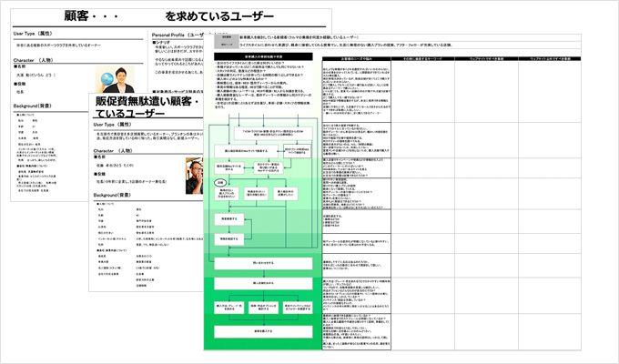Select 'Character (人物)' heading on back persona sheet
619x364 pixels.
pos(33,60)
